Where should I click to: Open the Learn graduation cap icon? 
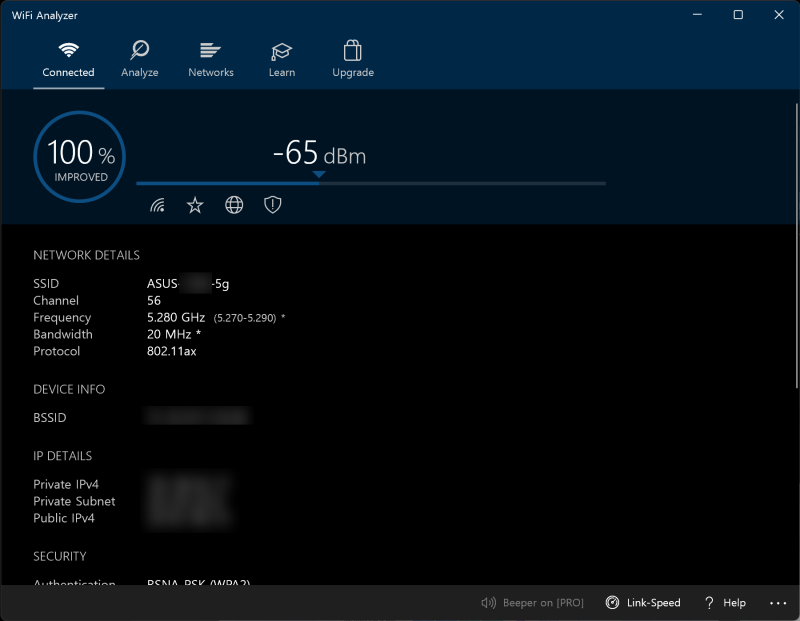pyautogui.click(x=281, y=49)
